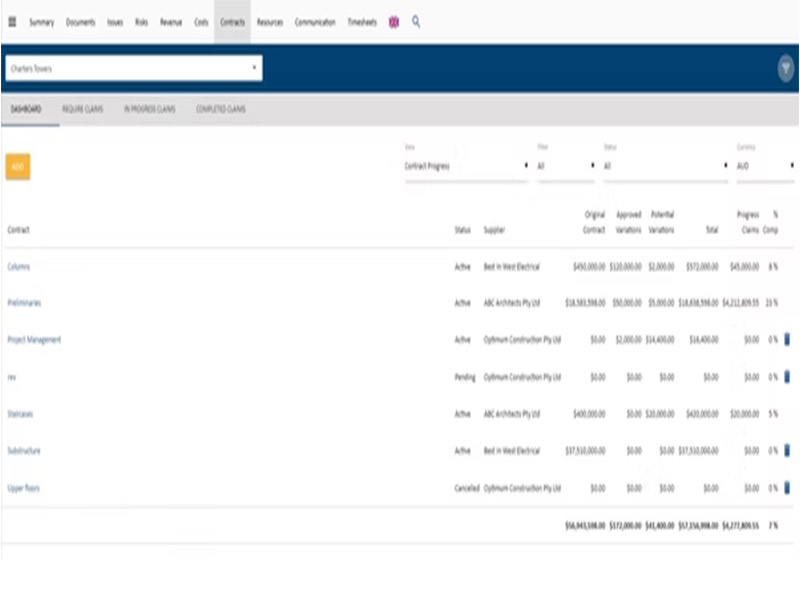800x600 pixels.
Task: Click the search magnifier icon
Action: click(416, 21)
